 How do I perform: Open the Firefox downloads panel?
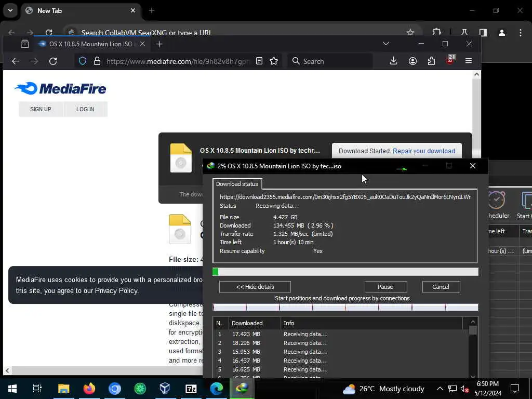[394, 61]
